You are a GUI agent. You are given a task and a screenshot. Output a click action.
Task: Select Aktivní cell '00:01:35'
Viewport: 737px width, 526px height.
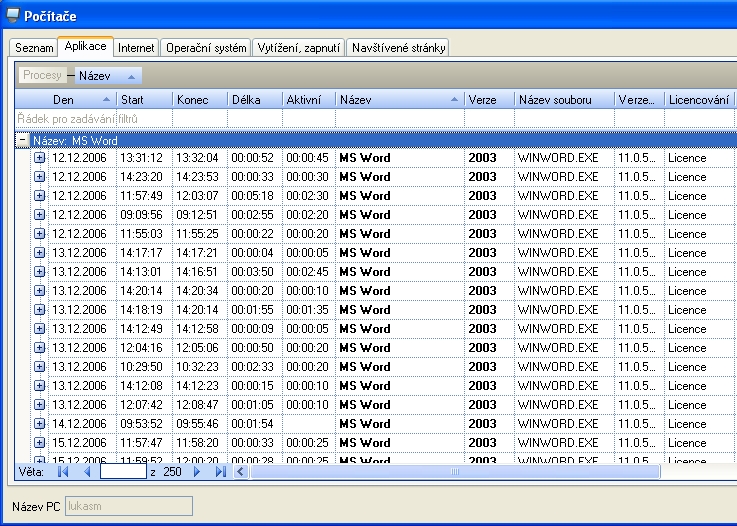(307, 310)
